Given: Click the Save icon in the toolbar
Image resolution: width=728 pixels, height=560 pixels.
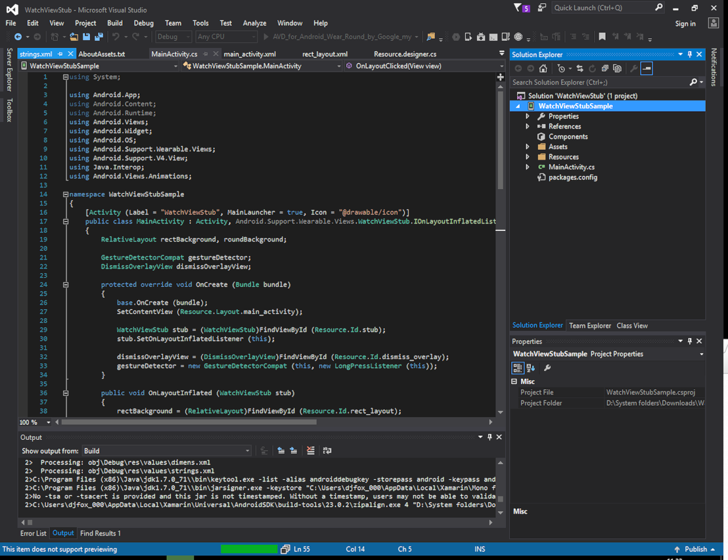Looking at the screenshot, I should 86,37.
